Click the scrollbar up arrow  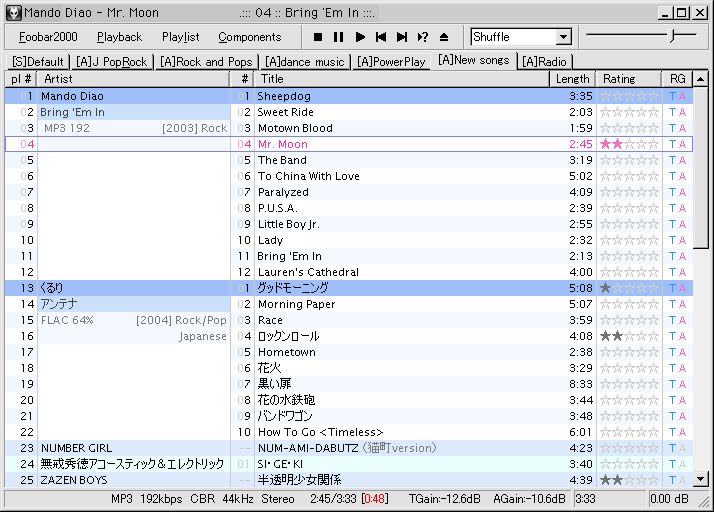[x=700, y=79]
